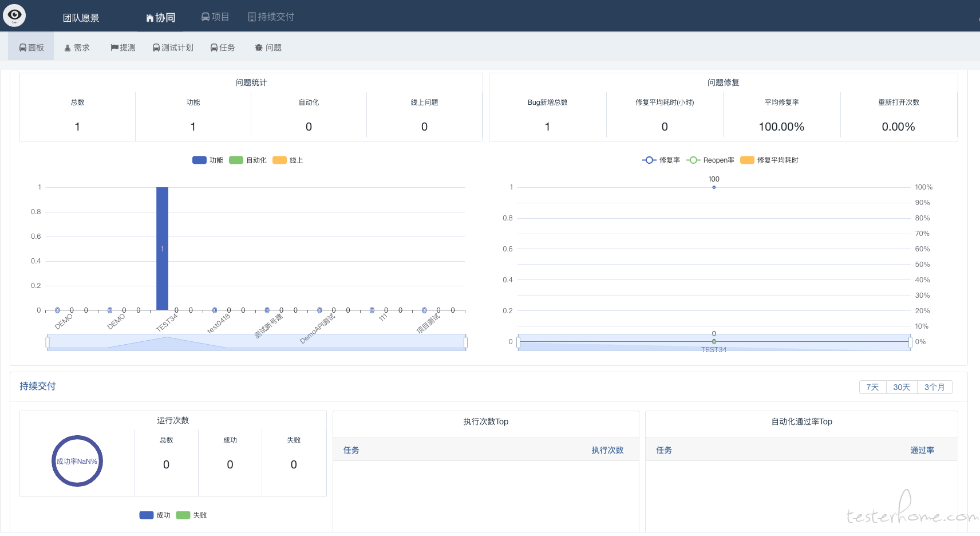The width and height of the screenshot is (980, 536).
Task: Click the left zoom handle of 问题统计 chart
Action: click(48, 342)
